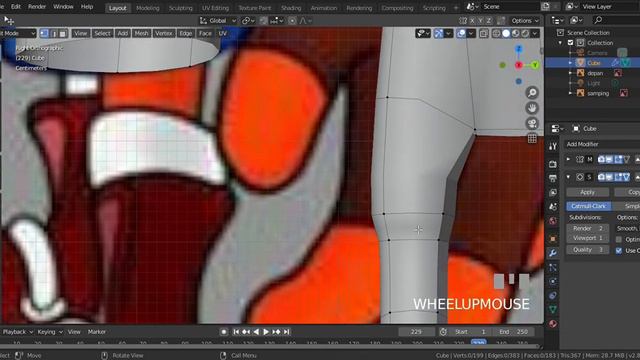Click the hand pan viewport gizmo
Image resolution: width=640 pixels, height=360 pixels.
tap(532, 108)
